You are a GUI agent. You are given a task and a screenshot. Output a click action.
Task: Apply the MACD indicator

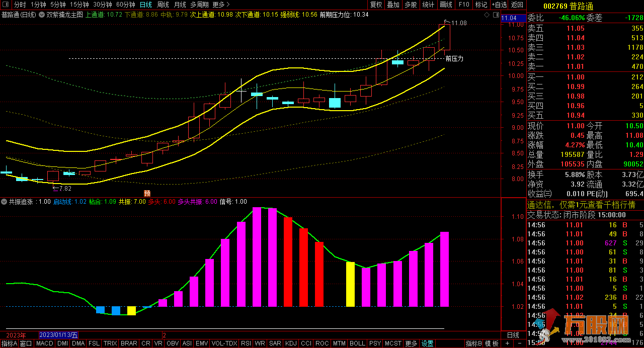pyautogui.click(x=45, y=343)
